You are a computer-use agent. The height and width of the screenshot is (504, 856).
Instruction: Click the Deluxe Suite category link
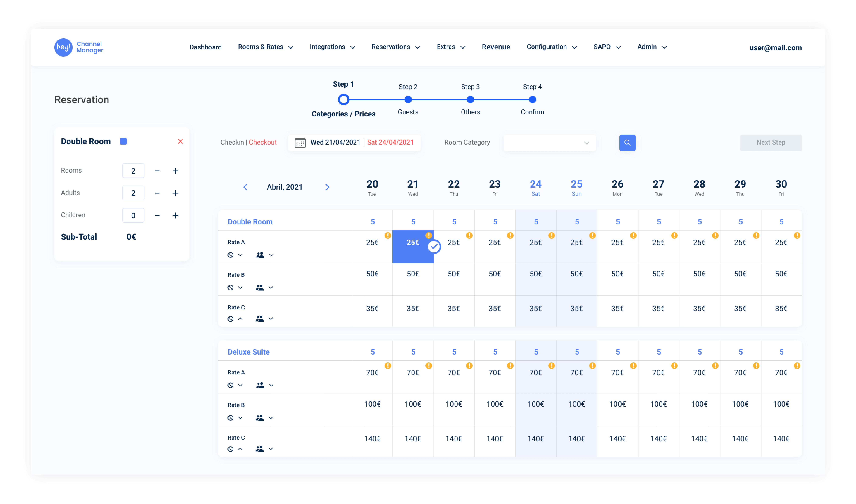[x=249, y=352]
